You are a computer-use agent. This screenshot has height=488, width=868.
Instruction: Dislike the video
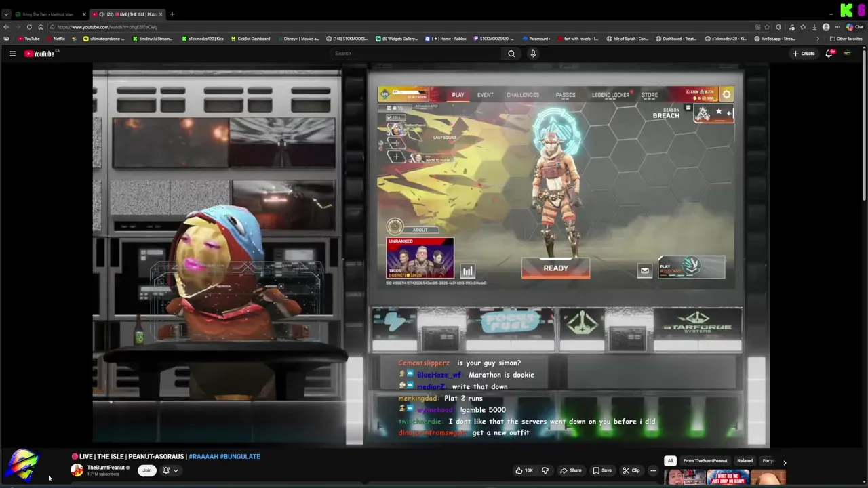click(545, 470)
